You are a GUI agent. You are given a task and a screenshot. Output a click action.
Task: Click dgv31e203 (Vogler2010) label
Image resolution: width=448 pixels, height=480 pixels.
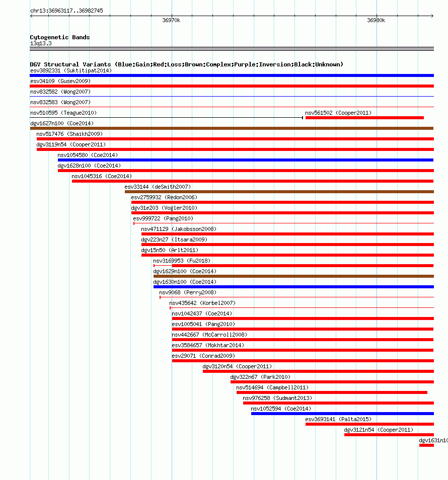pyautogui.click(x=164, y=208)
